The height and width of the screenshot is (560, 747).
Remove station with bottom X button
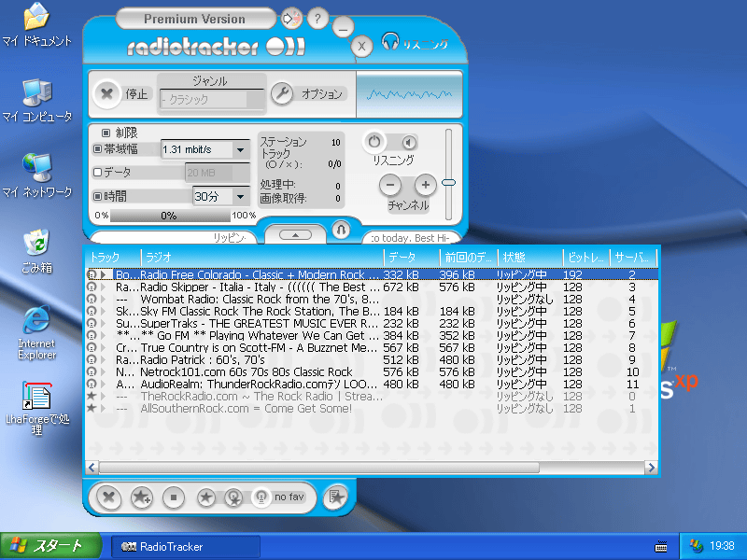(x=108, y=497)
